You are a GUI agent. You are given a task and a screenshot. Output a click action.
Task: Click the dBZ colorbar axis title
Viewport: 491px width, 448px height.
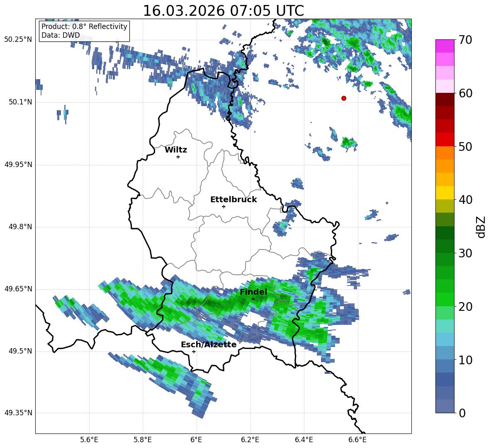tap(481, 227)
